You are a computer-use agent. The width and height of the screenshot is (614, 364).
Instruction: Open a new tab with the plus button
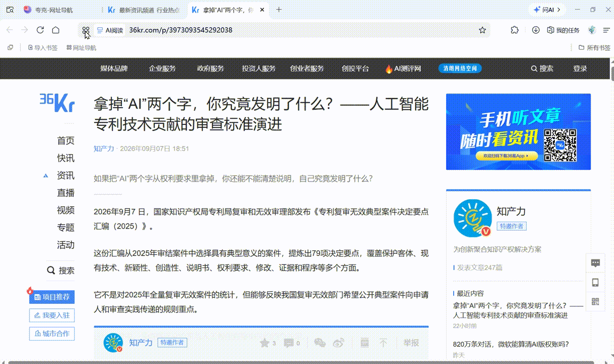(x=279, y=10)
